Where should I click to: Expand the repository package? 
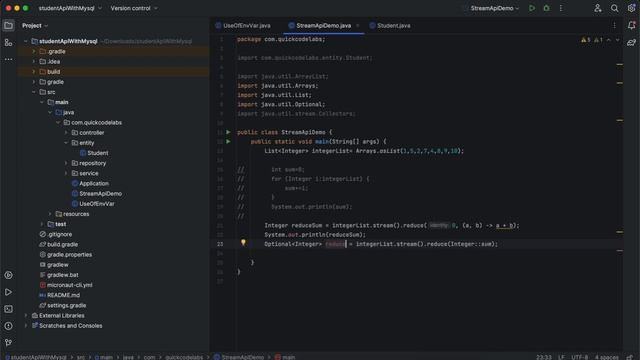(66, 163)
